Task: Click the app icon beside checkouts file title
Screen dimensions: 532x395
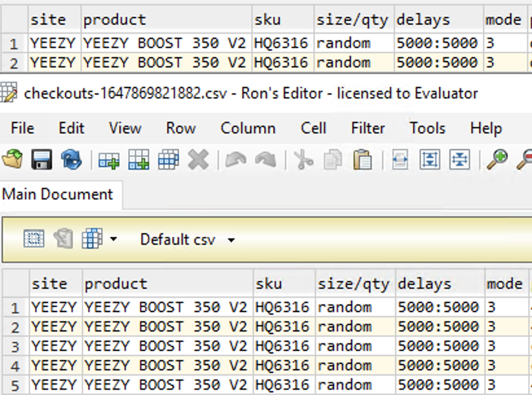Action: point(8,93)
